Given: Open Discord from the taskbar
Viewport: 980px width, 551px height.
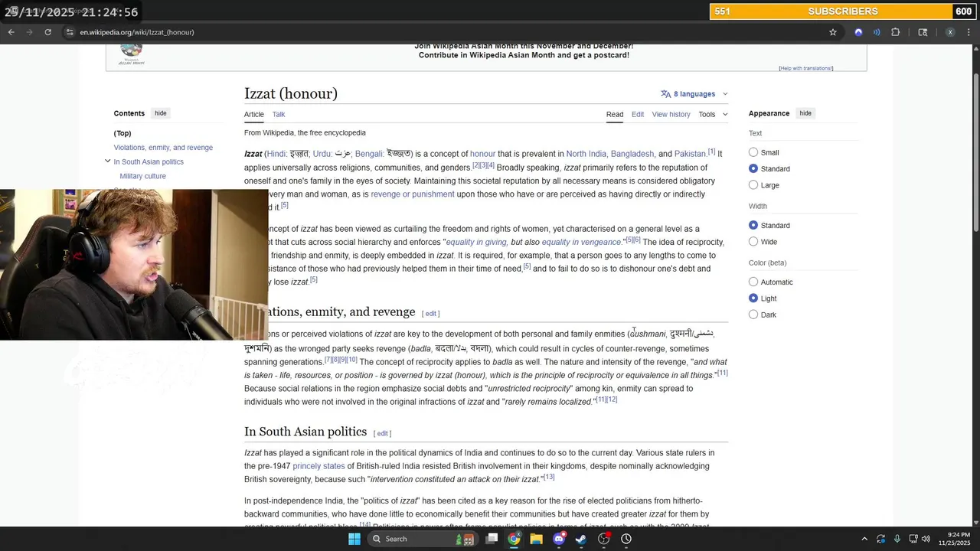Looking at the screenshot, I should 559,539.
